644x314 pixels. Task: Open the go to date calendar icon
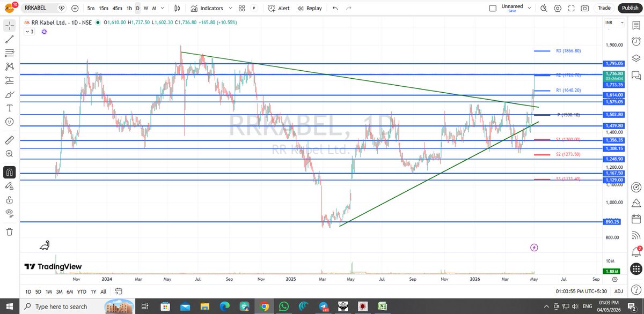[x=119, y=291]
